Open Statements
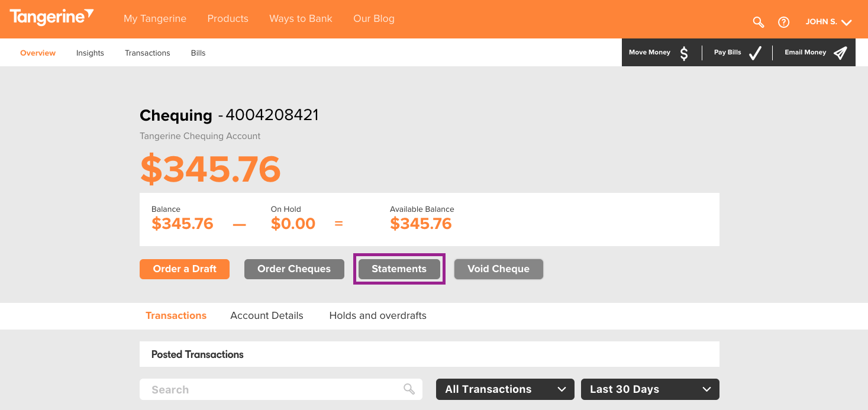 point(399,269)
